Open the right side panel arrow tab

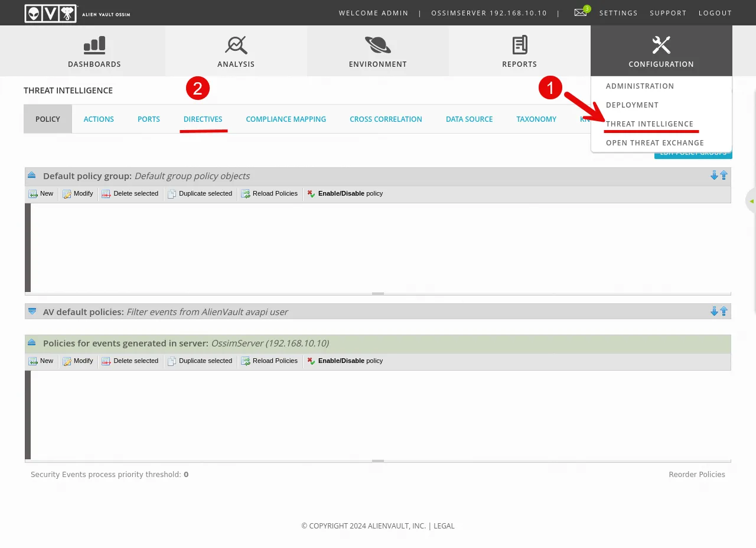coord(751,201)
